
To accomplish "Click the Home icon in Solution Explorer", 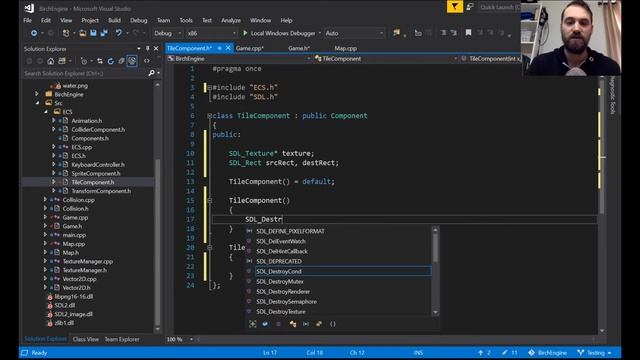I will point(51,61).
